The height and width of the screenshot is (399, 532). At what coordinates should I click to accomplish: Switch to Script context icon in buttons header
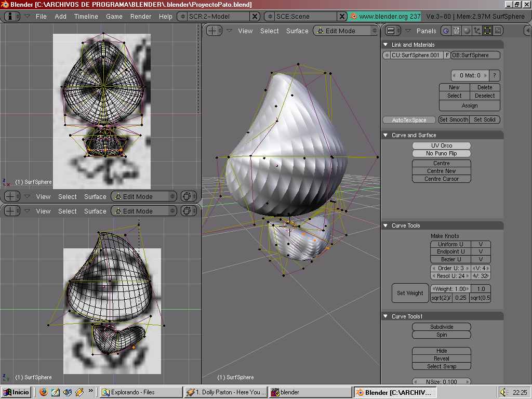click(x=456, y=31)
